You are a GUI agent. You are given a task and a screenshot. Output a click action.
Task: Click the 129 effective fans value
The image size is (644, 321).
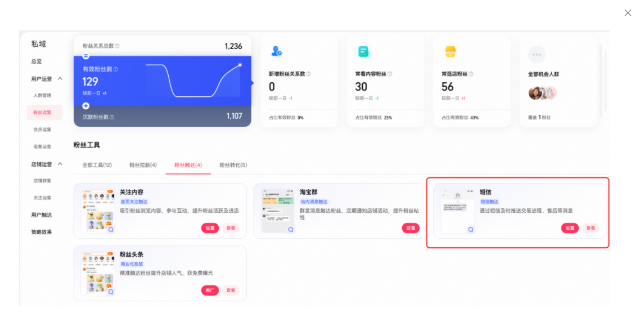[x=91, y=82]
